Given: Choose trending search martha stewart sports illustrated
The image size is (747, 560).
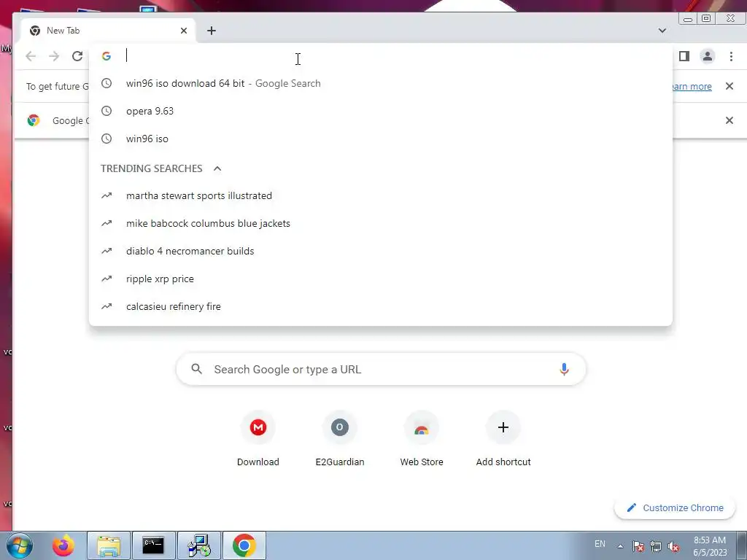Looking at the screenshot, I should click(381, 195).
